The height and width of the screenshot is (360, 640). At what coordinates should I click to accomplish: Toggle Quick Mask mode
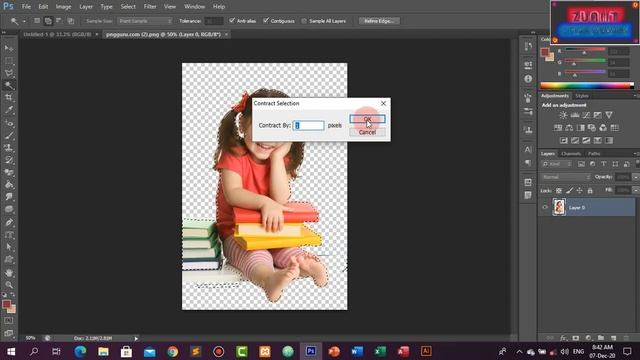coord(9,321)
